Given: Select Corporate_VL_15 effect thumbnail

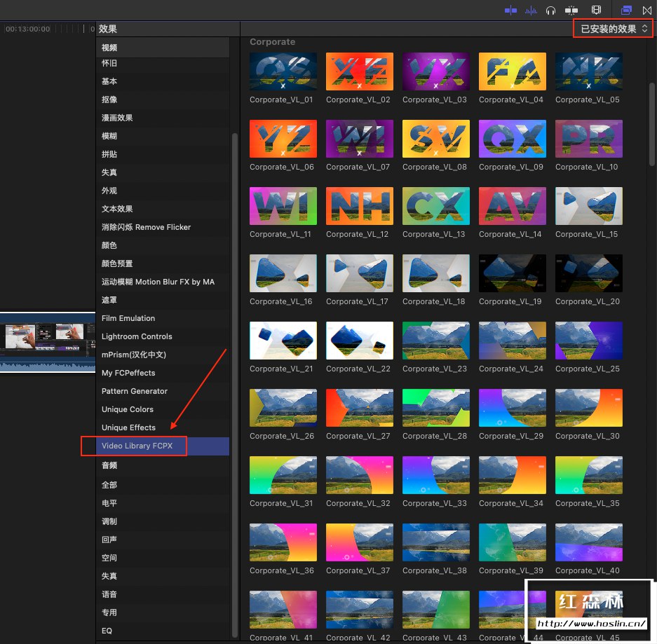Looking at the screenshot, I should tap(589, 206).
